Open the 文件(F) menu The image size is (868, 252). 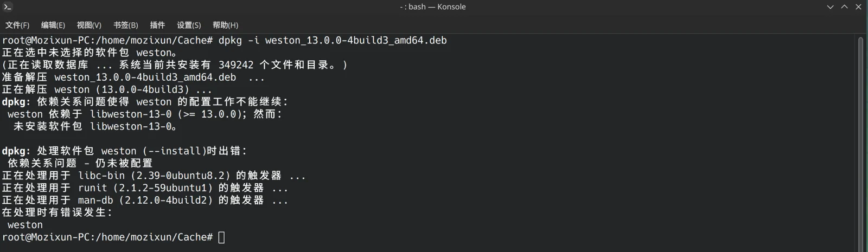point(17,25)
